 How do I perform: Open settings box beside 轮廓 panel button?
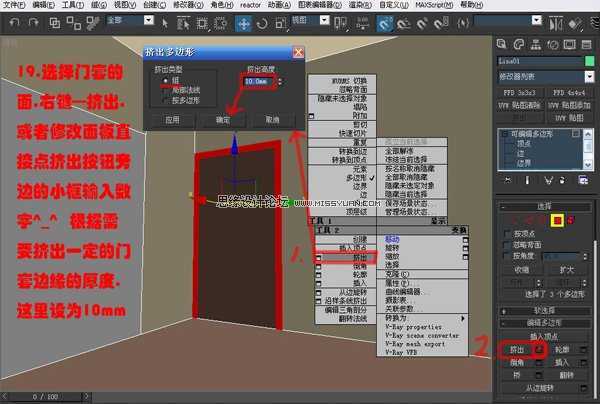pyautogui.click(x=583, y=350)
